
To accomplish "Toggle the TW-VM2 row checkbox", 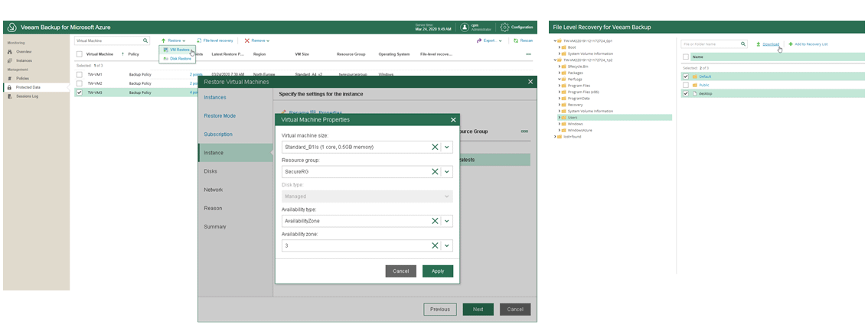I will click(79, 83).
